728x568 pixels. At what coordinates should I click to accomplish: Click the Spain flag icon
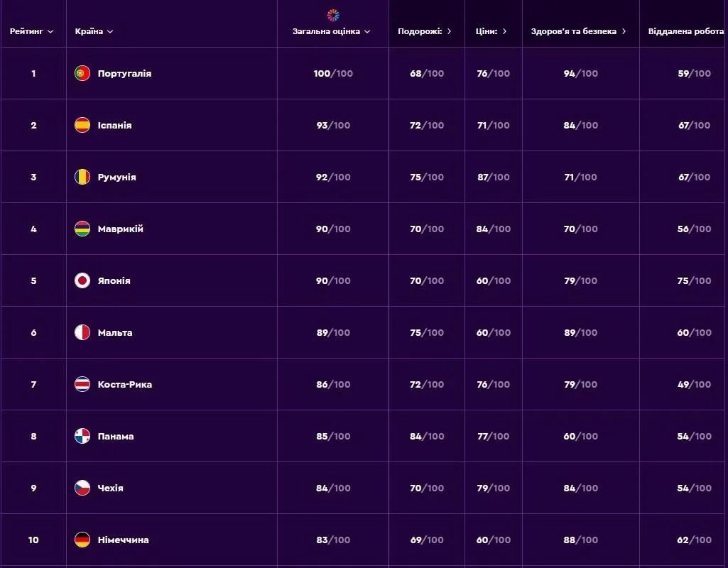tap(82, 125)
